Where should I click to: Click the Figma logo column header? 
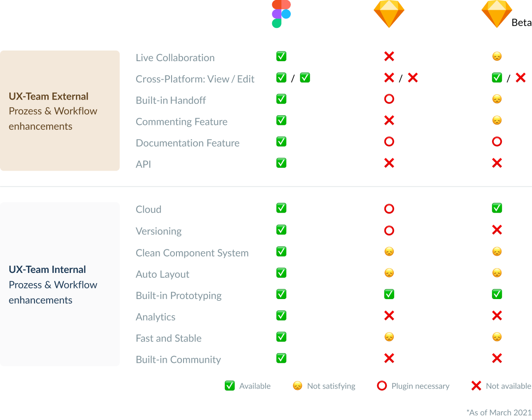pyautogui.click(x=281, y=14)
